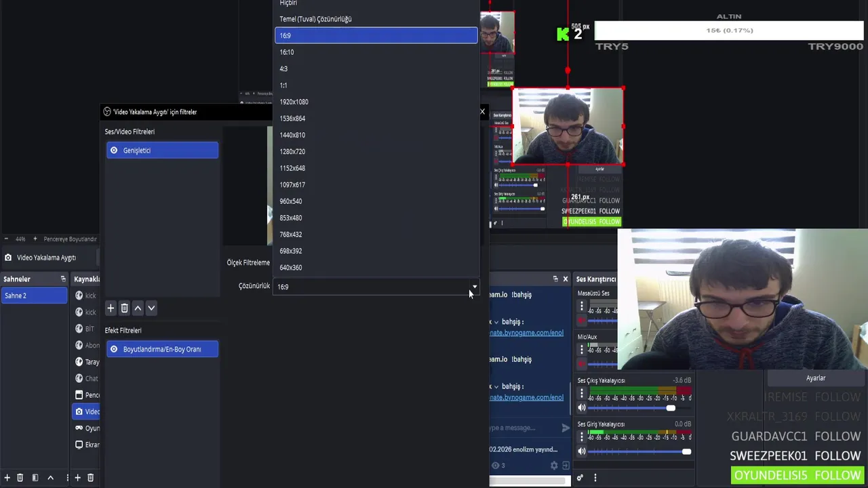868x488 pixels.
Task: Open chat settings gear icon
Action: click(554, 466)
